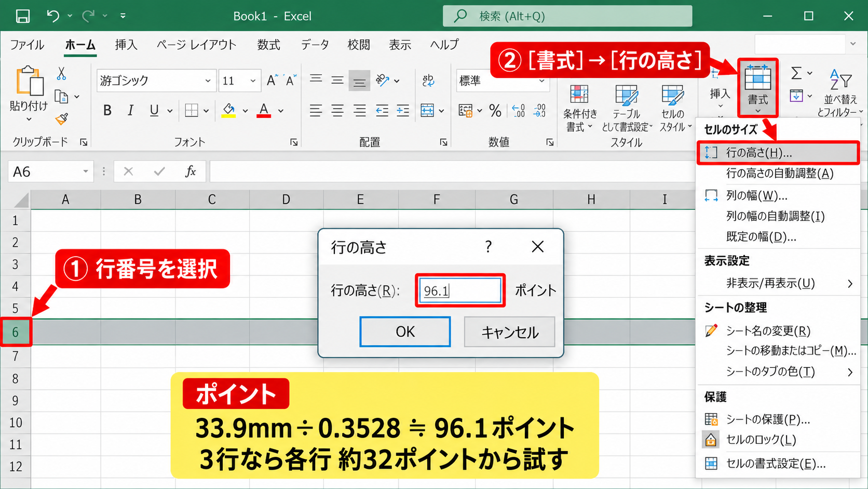
Task: Open セルのスタイル cell styles
Action: click(x=674, y=108)
